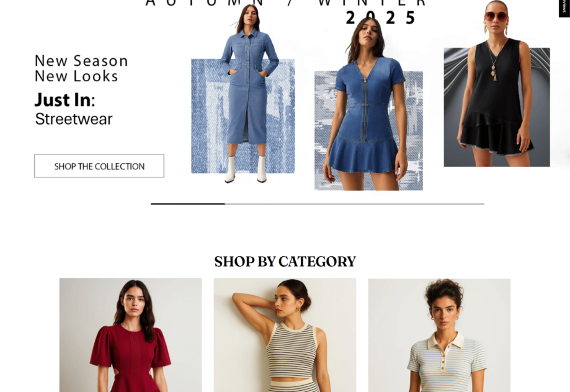The height and width of the screenshot is (392, 570).
Task: Jump to the middle of the carousel progress track
Action: (x=318, y=204)
